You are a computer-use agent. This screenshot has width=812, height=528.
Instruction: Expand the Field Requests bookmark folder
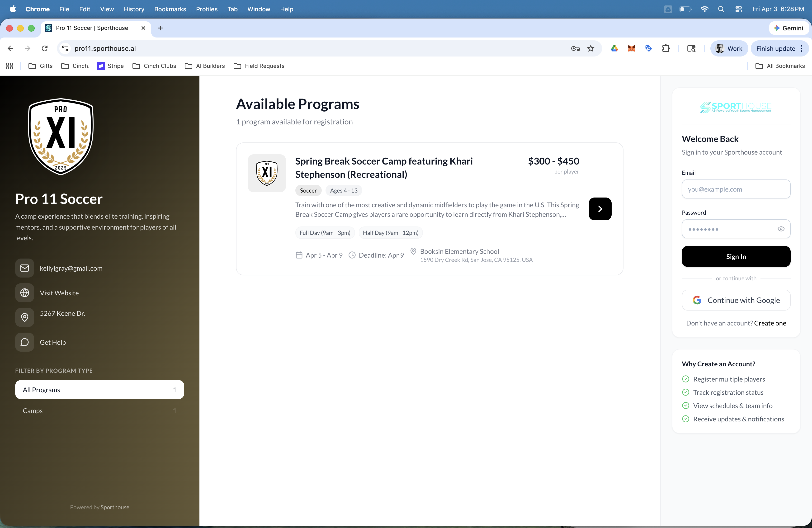(259, 66)
